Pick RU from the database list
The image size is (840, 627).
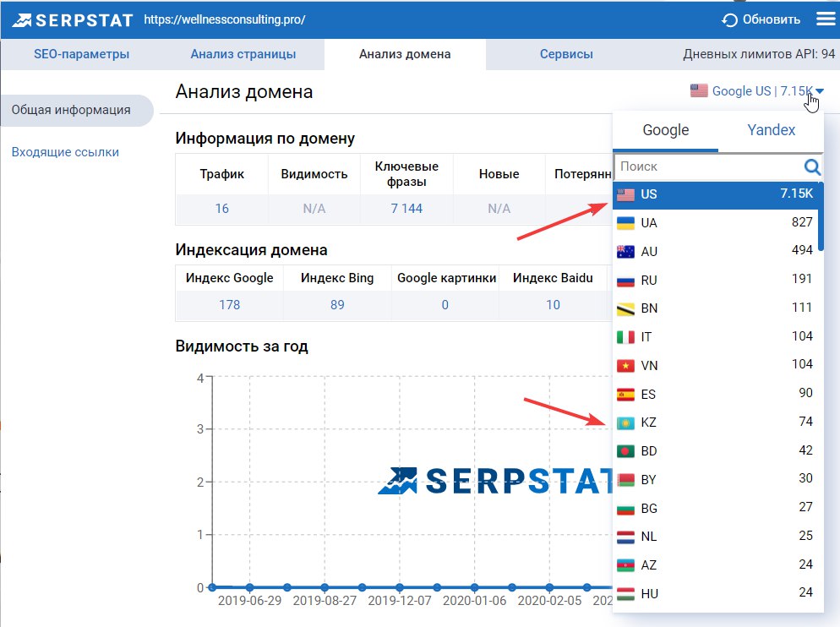[x=715, y=280]
